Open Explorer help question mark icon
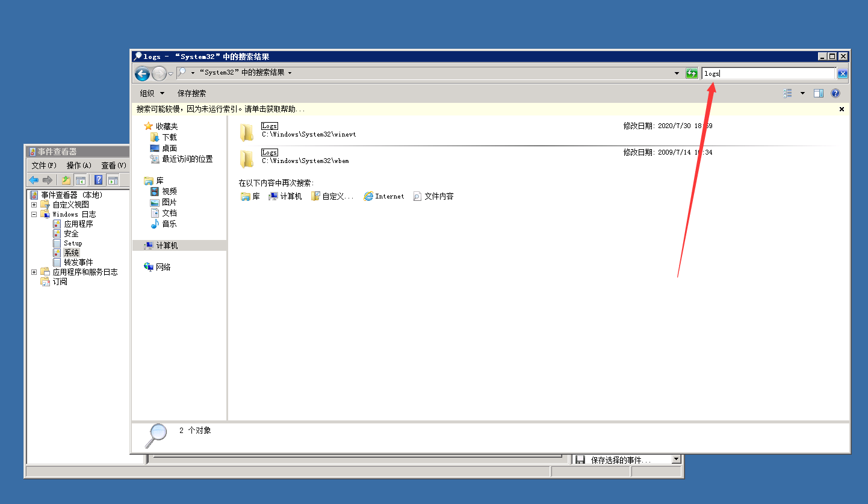The width and height of the screenshot is (868, 504). click(x=835, y=93)
